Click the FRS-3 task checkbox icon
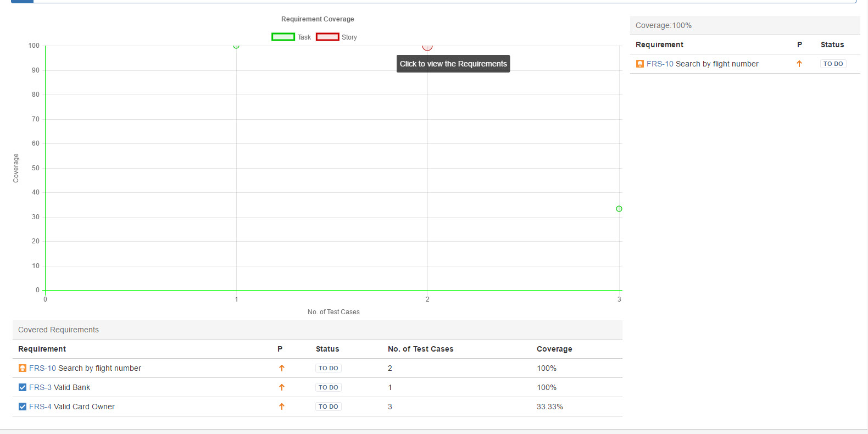868x434 pixels. tap(23, 387)
